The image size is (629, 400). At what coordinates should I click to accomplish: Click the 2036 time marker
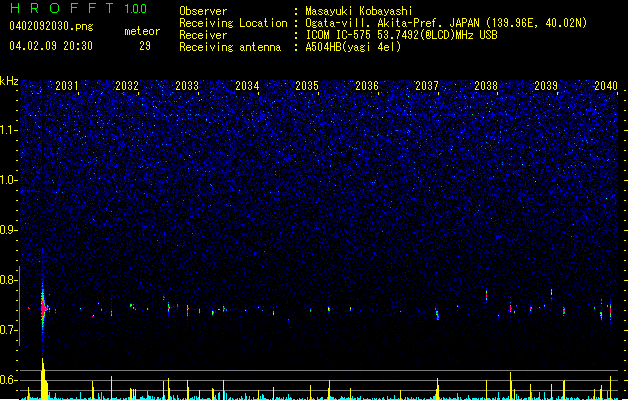click(367, 85)
